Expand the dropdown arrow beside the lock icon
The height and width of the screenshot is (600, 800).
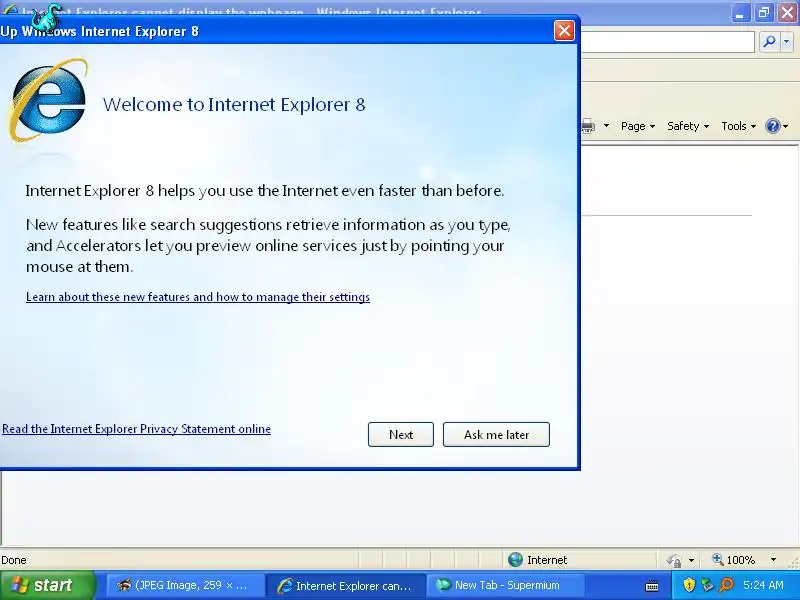[691, 560]
